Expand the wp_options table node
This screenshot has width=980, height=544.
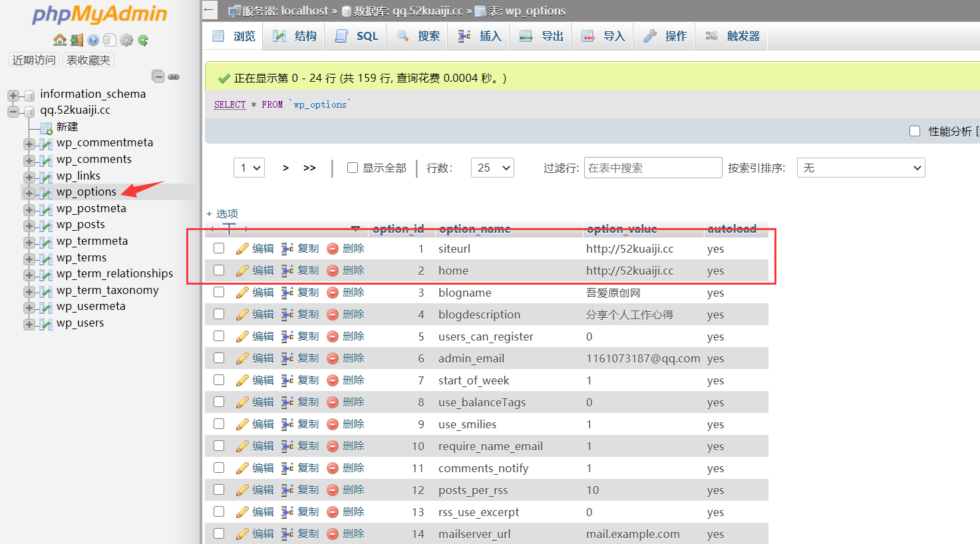[29, 193]
